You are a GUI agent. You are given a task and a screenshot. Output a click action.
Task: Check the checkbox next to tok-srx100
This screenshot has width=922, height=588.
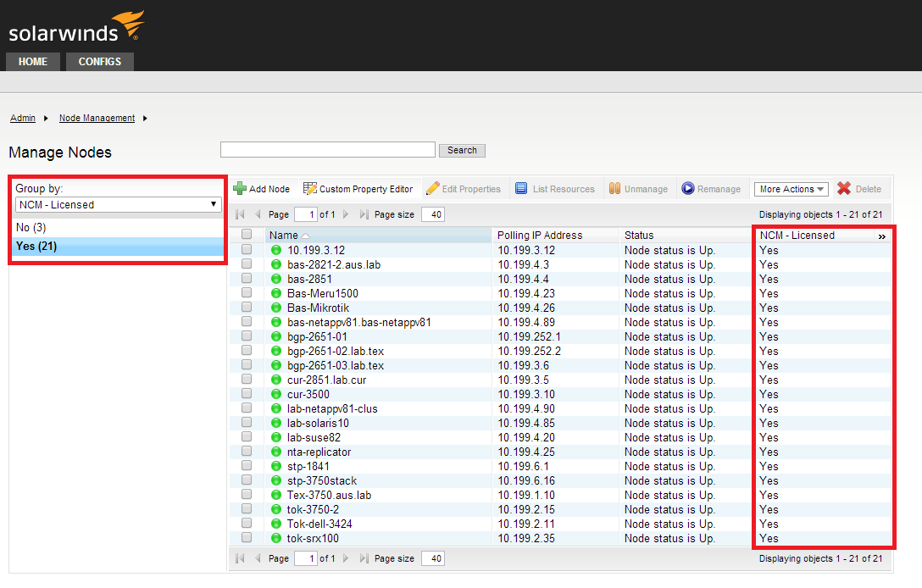(246, 538)
